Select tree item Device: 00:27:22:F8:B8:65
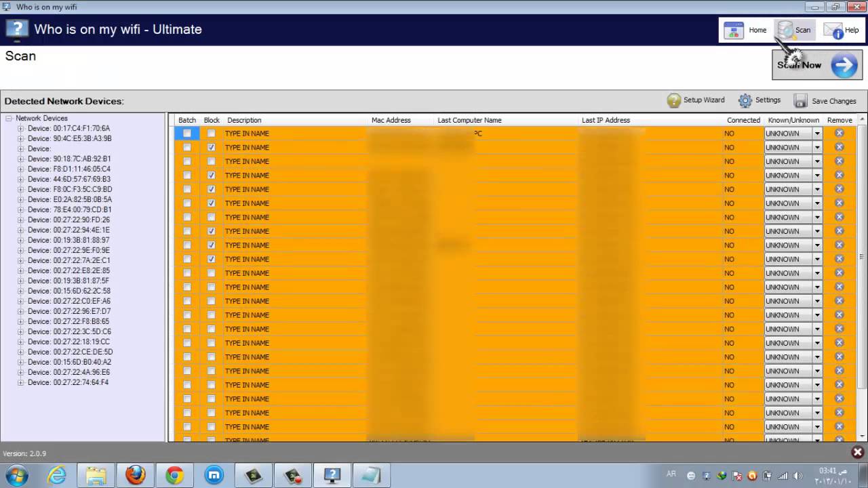The height and width of the screenshot is (488, 868). coord(68,321)
